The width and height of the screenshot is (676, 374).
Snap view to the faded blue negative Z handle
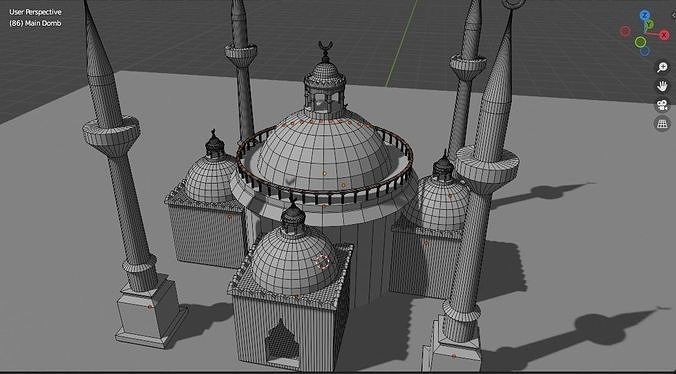(645, 51)
